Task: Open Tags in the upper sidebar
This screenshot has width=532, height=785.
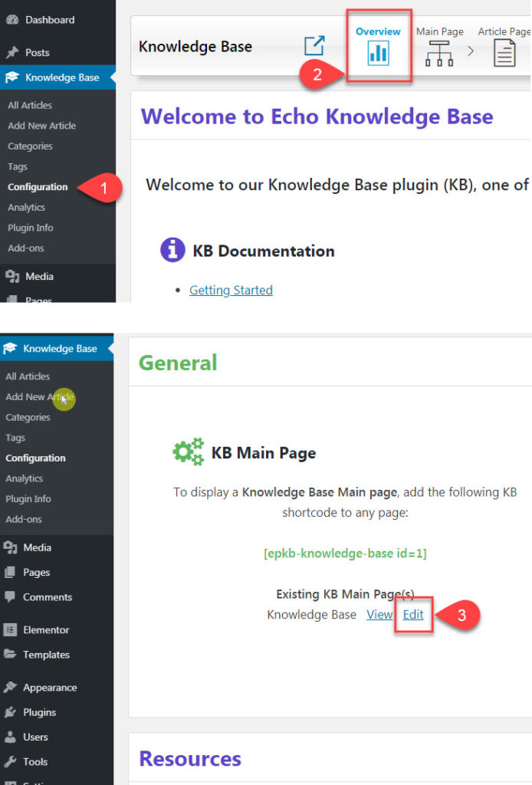Action: tap(18, 166)
